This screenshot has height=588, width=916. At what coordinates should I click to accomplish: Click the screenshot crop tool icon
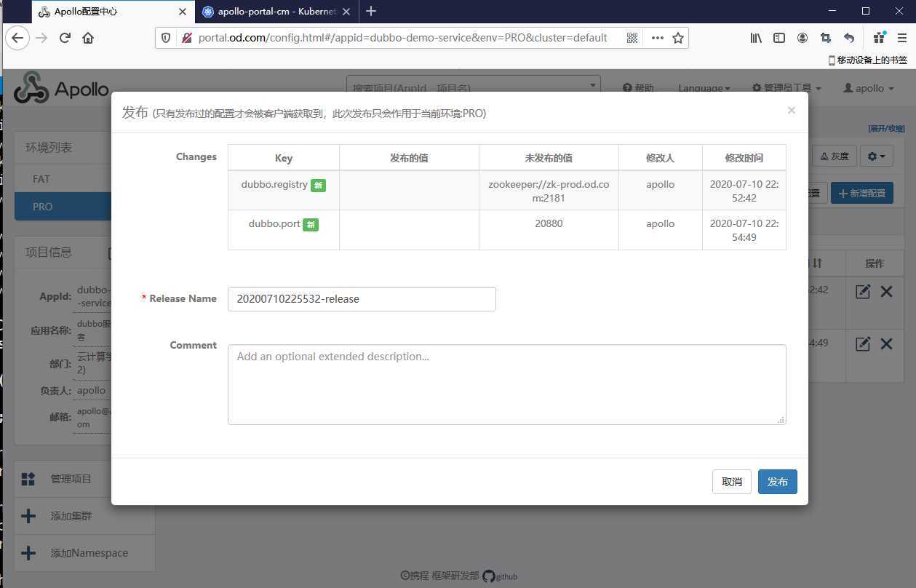[x=826, y=38]
